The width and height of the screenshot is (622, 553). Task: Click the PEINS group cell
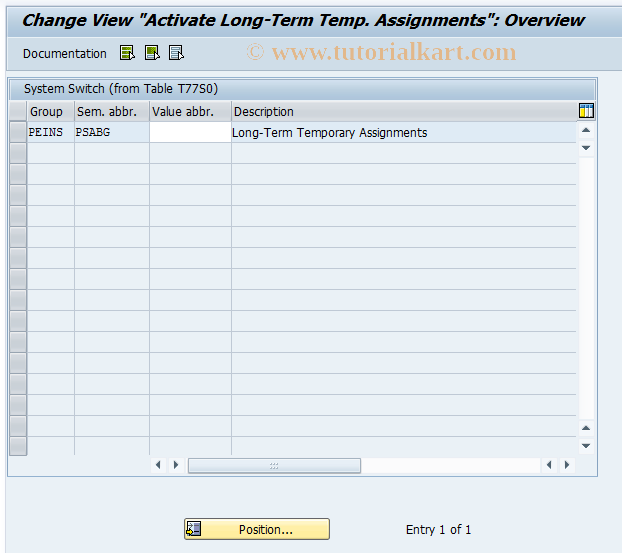tap(50, 132)
